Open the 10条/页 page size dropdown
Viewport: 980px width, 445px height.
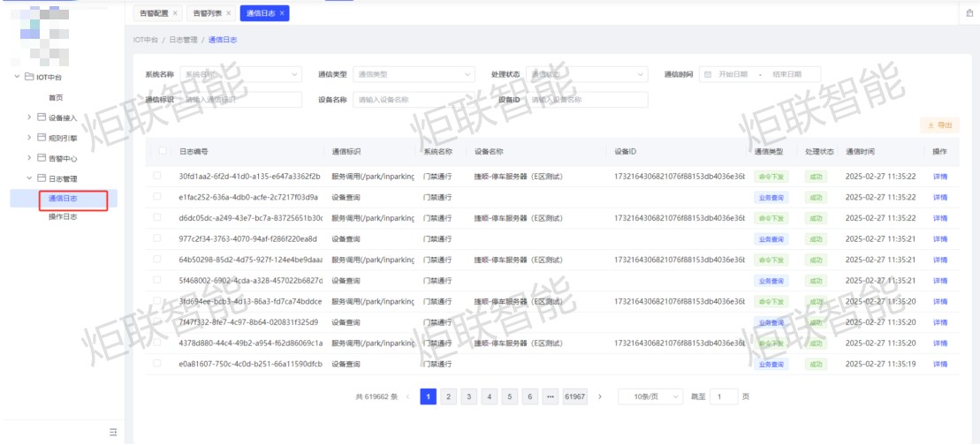650,396
